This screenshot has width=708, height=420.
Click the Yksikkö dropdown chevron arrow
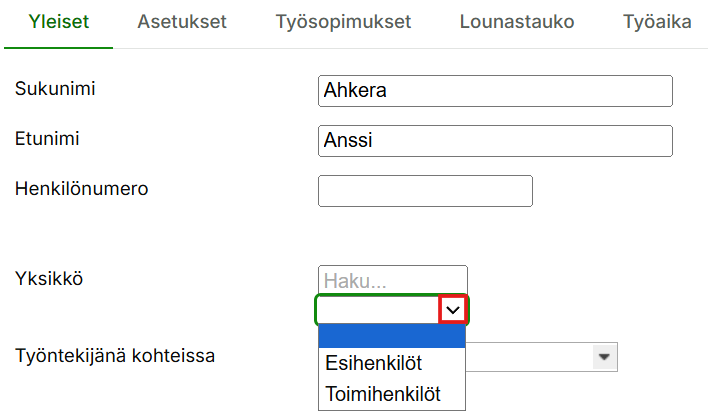454,311
